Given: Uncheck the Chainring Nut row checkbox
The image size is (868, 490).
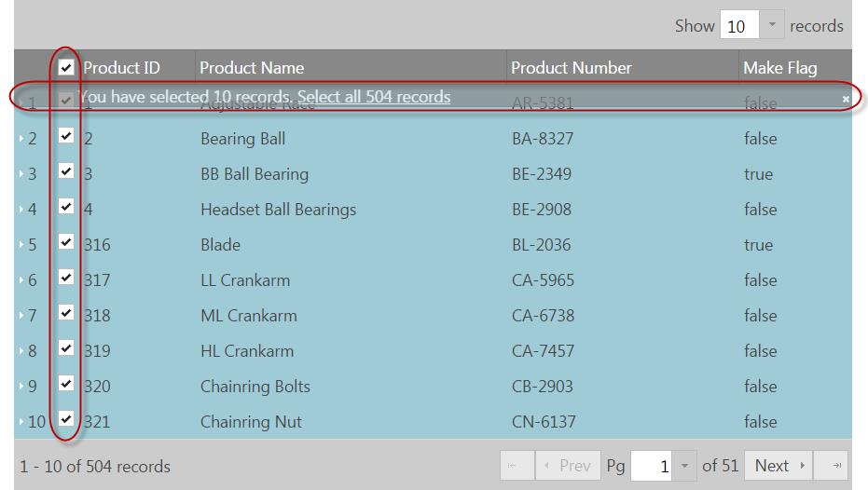Looking at the screenshot, I should tap(66, 419).
